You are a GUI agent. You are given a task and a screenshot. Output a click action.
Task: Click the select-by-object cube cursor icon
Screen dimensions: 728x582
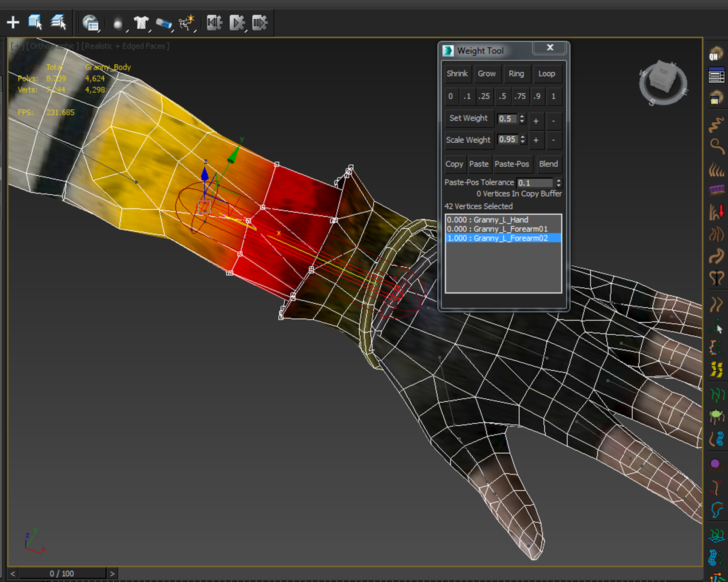click(35, 22)
